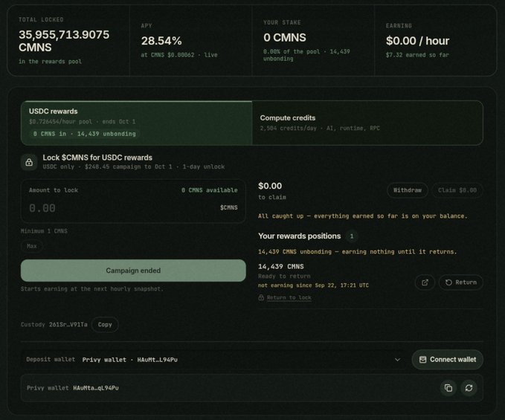Click the 'Ready to return' status text
This screenshot has height=420, width=505.
pos(284,277)
